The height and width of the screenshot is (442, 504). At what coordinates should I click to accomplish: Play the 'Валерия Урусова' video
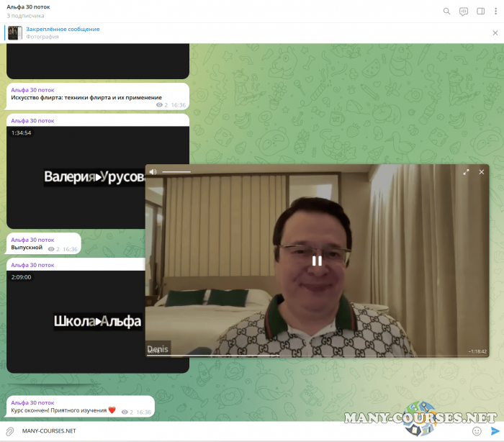point(98,177)
